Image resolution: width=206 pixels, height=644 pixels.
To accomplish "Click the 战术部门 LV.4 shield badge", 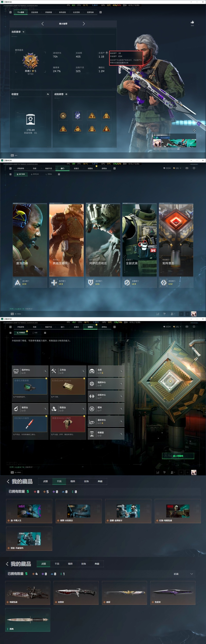I will click(x=103, y=282).
